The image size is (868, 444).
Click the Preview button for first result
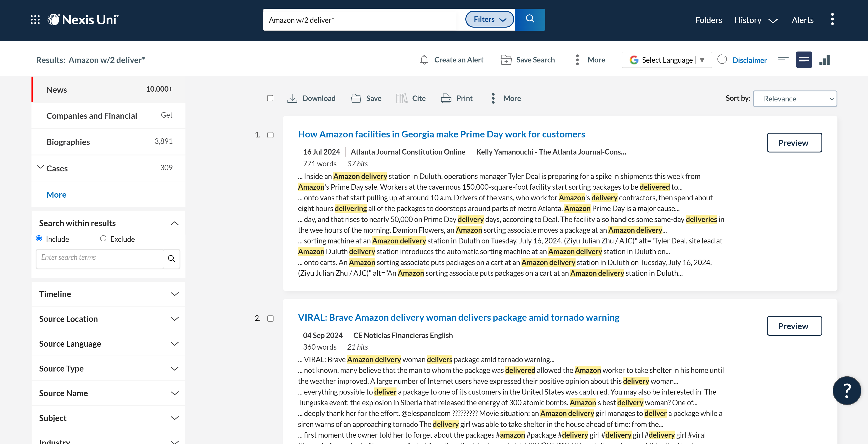tap(794, 142)
